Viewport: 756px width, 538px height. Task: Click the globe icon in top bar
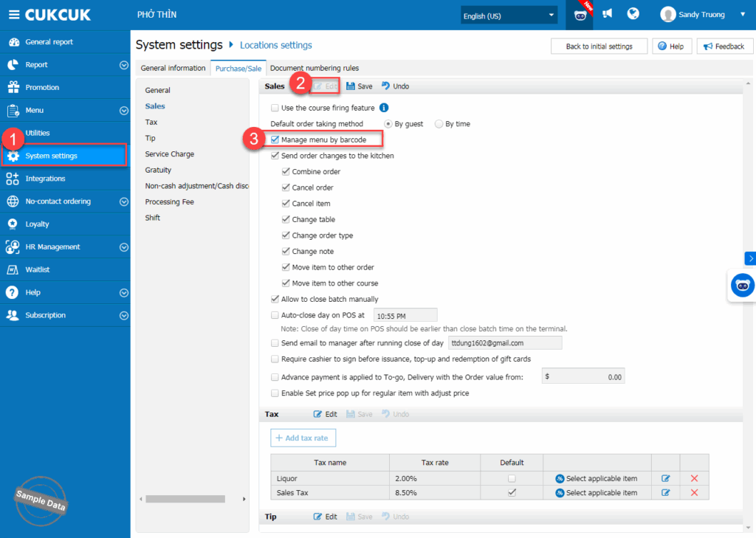click(x=633, y=14)
